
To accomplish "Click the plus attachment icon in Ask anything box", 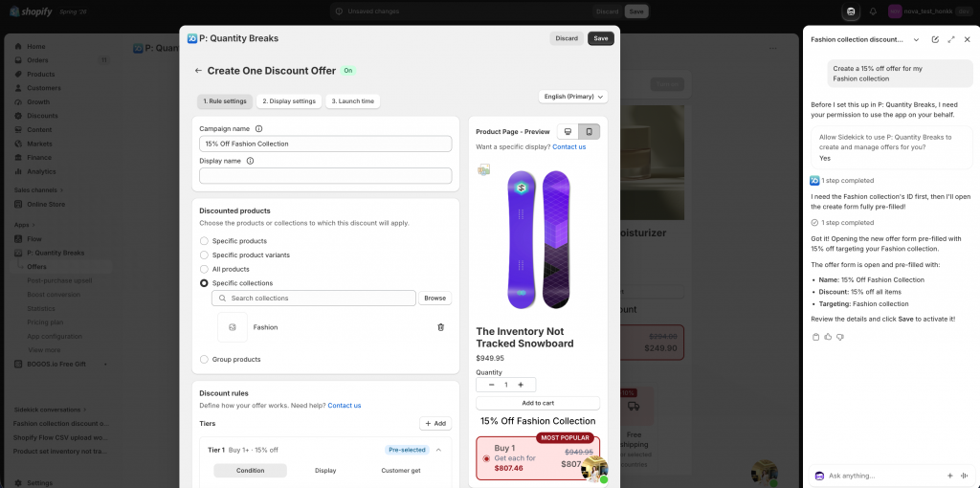I will tap(950, 476).
